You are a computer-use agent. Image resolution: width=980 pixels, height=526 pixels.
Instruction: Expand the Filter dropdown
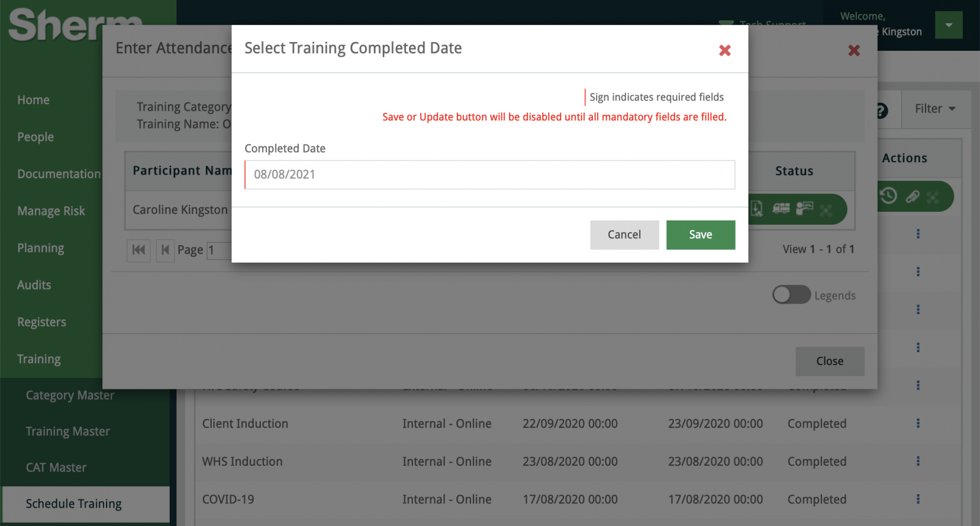pos(935,109)
